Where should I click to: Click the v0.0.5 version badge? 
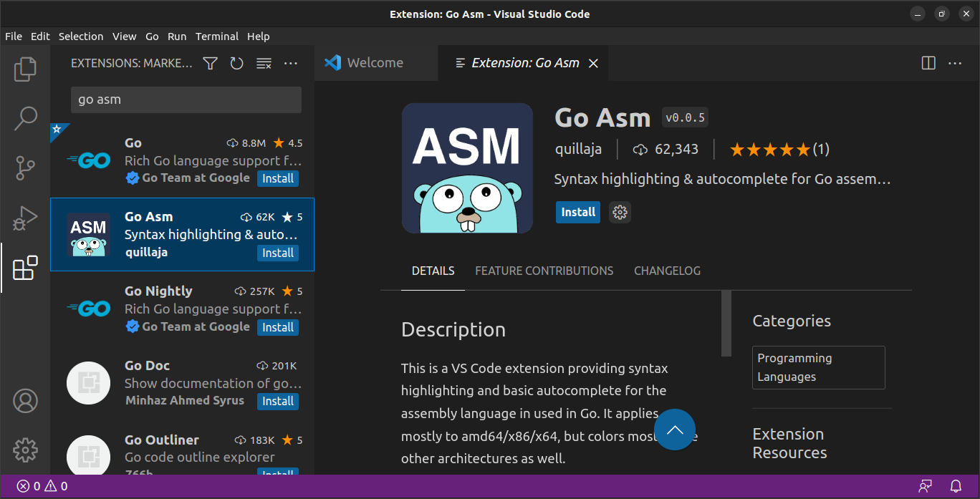pos(686,118)
